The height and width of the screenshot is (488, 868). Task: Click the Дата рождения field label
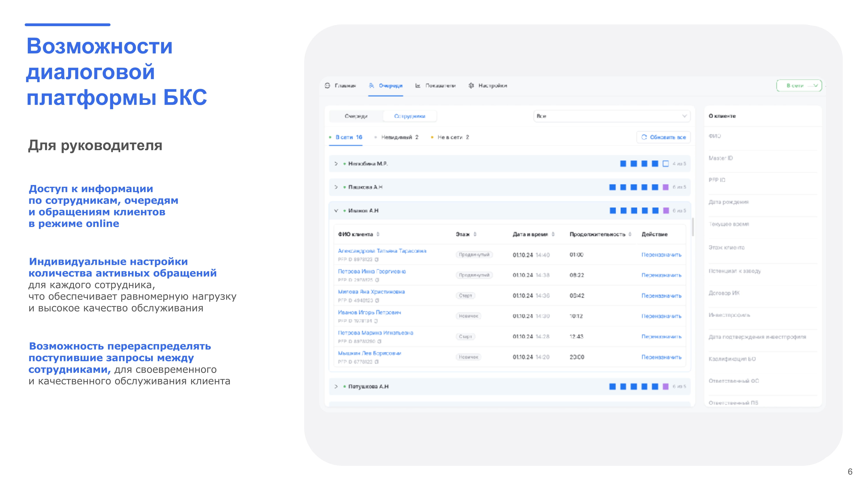[x=729, y=202]
